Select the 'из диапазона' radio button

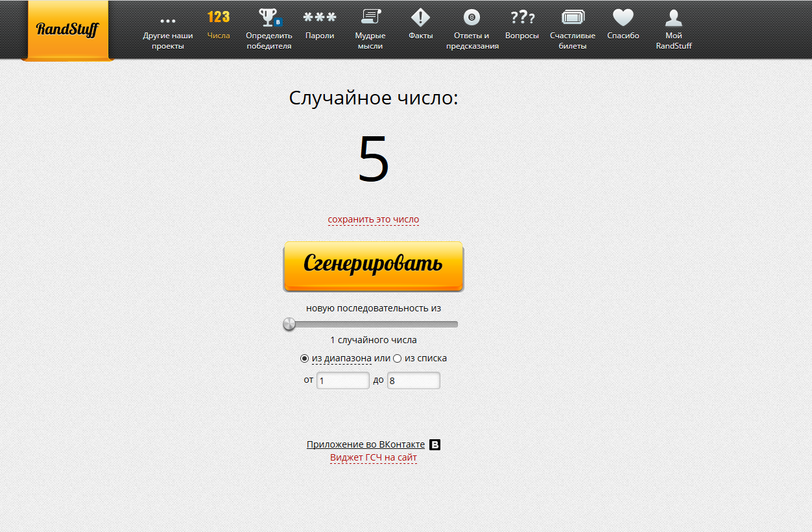pyautogui.click(x=305, y=359)
